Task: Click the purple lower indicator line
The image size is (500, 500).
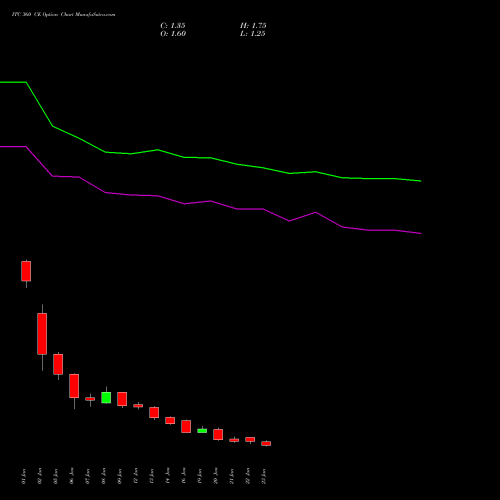Action: tap(211, 201)
